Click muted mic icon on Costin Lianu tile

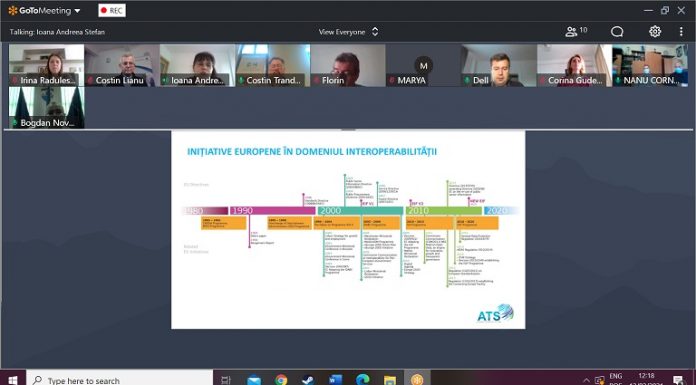pyautogui.click(x=91, y=80)
